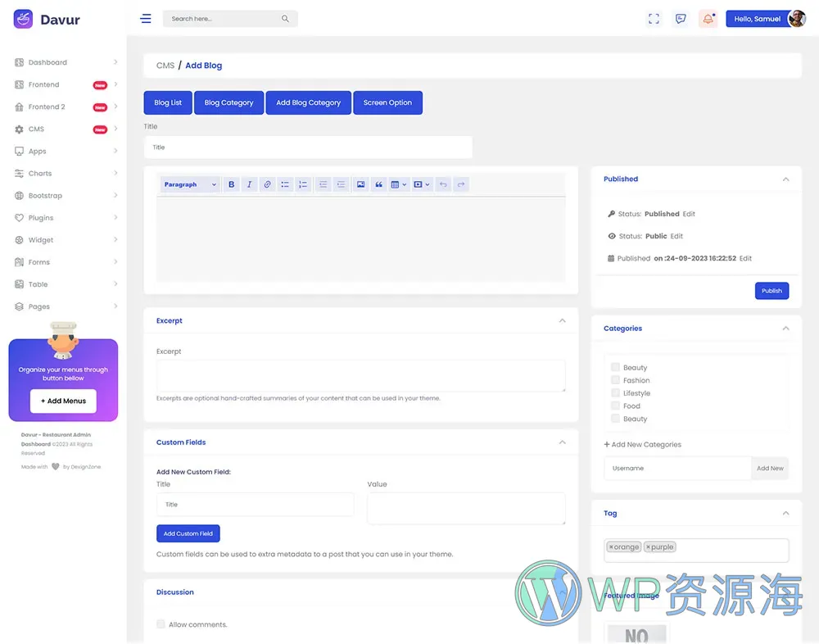Viewport: 819px width, 644px height.
Task: Insert a hyperlink using the editor toolbar
Action: click(267, 184)
